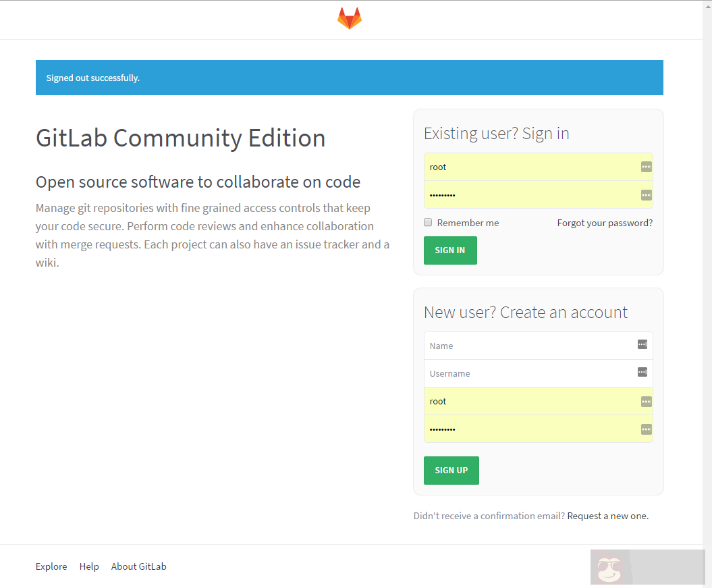
Task: Click the autofill icon in the root username field
Action: coord(646,166)
